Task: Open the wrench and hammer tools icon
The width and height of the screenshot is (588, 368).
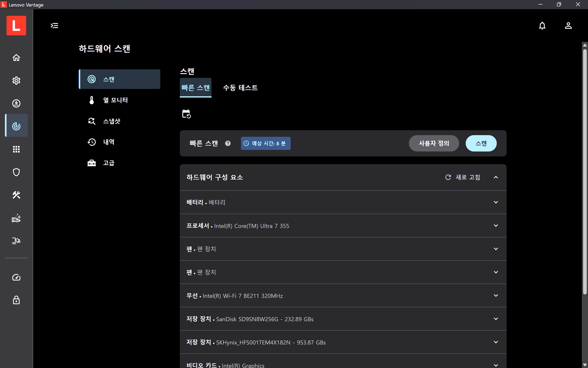Action: [16, 195]
